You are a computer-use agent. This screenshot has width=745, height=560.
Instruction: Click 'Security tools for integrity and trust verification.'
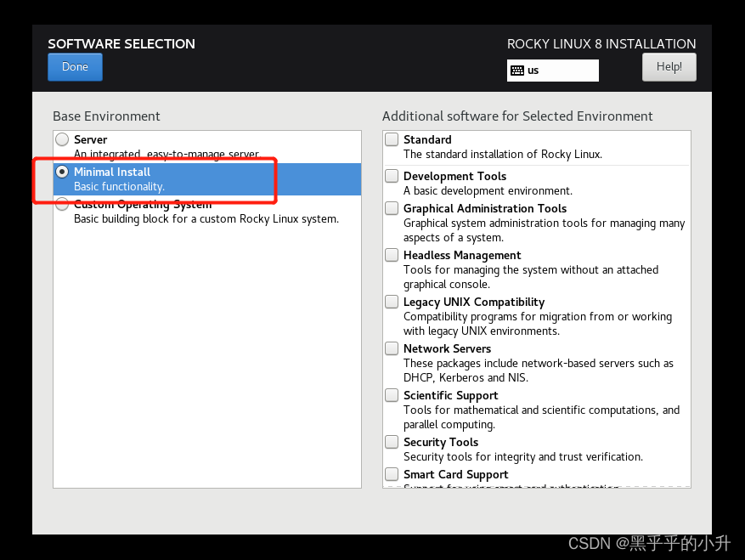pyautogui.click(x=523, y=457)
